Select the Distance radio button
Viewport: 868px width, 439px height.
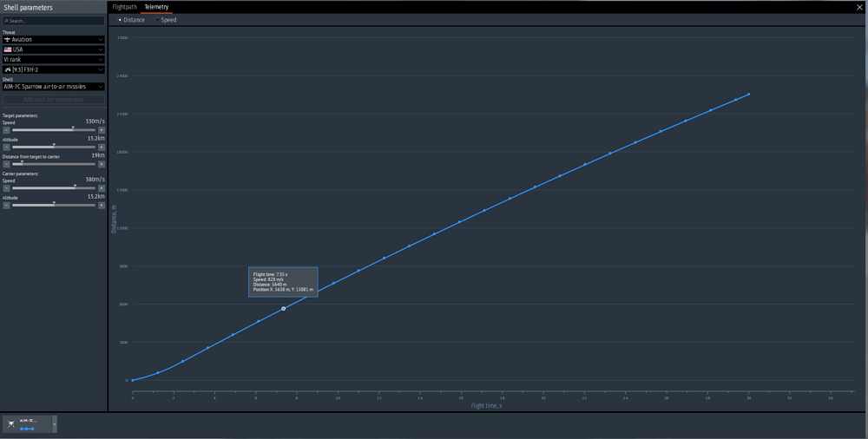coord(120,20)
